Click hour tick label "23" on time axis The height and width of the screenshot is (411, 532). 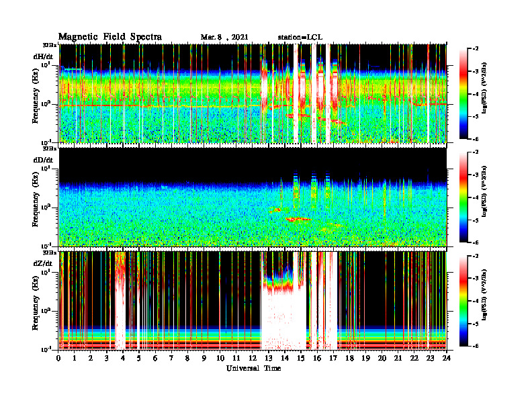coord(430,358)
